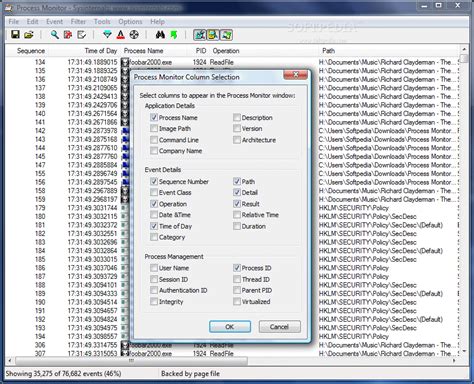Uncheck the Time of Day checkbox
The image size is (474, 384).
154,226
